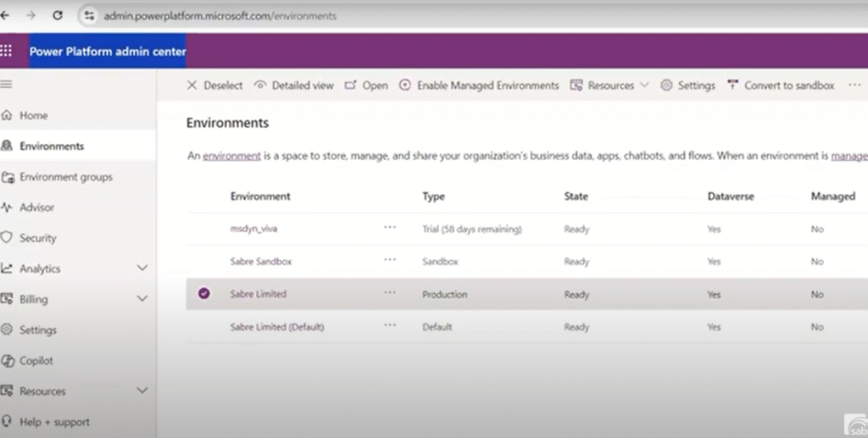Click the Deselect X icon
Screen dimensions: 868x438
[192, 86]
